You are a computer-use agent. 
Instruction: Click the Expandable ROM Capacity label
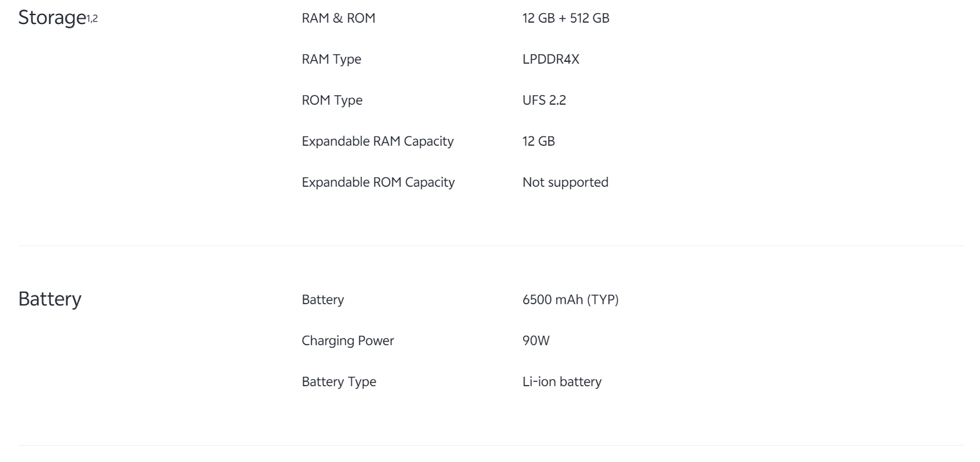378,182
